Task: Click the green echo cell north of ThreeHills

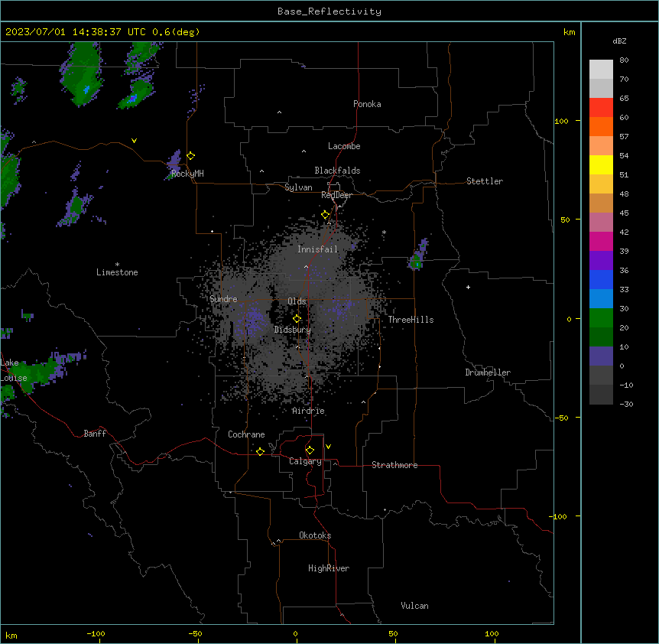Action: pyautogui.click(x=416, y=264)
